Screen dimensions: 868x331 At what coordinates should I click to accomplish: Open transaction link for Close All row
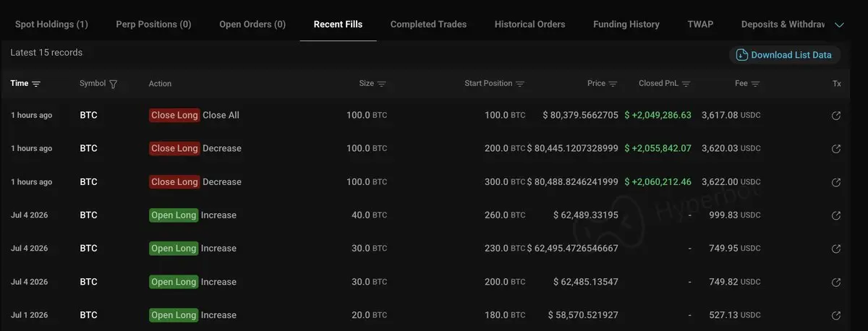click(836, 116)
